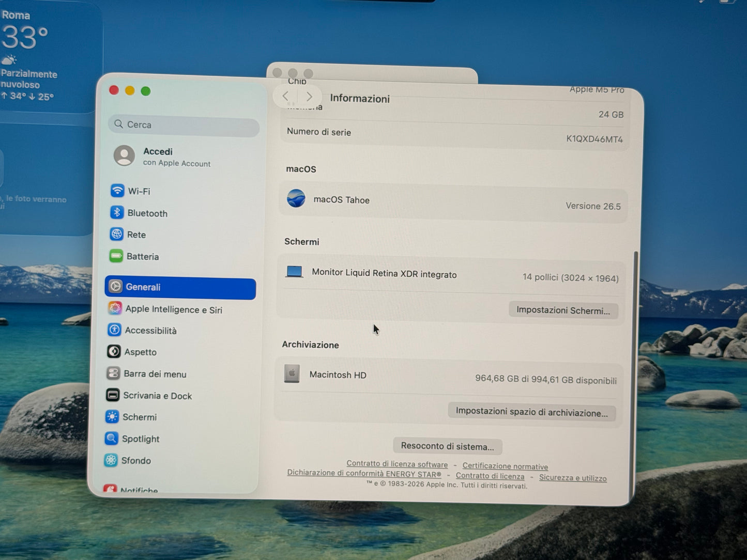The width and height of the screenshot is (747, 560).
Task: Open Scrivania e Dock settings
Action: pos(149,395)
